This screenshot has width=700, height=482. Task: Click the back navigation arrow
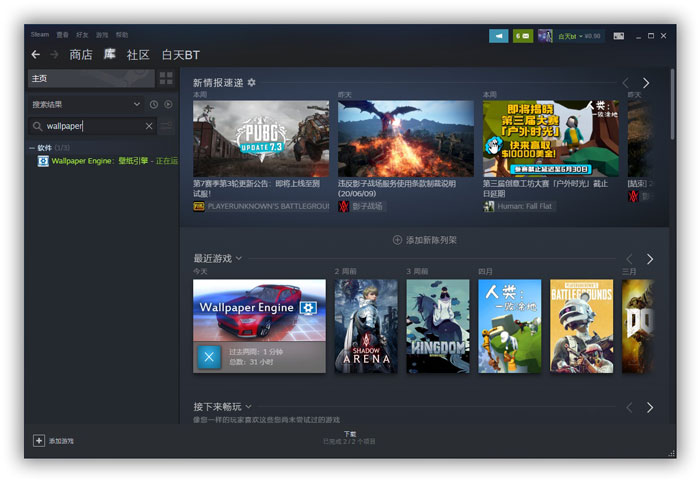[x=36, y=54]
